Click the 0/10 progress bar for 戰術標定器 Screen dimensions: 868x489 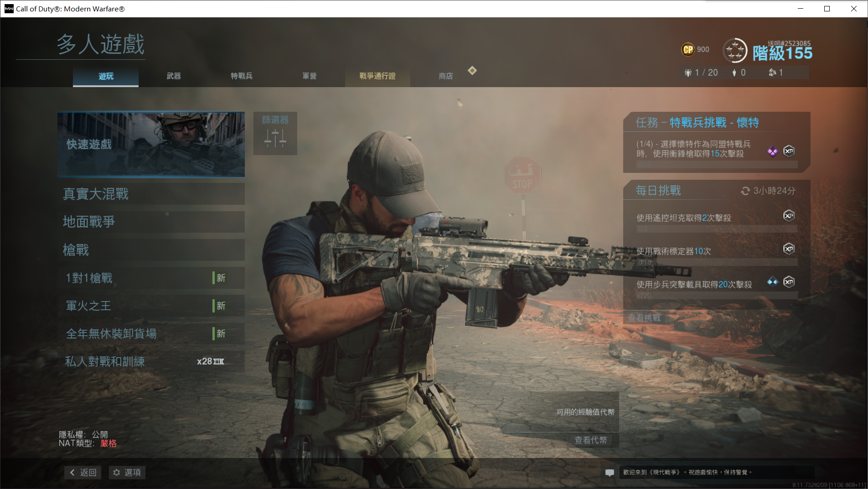[x=717, y=262]
